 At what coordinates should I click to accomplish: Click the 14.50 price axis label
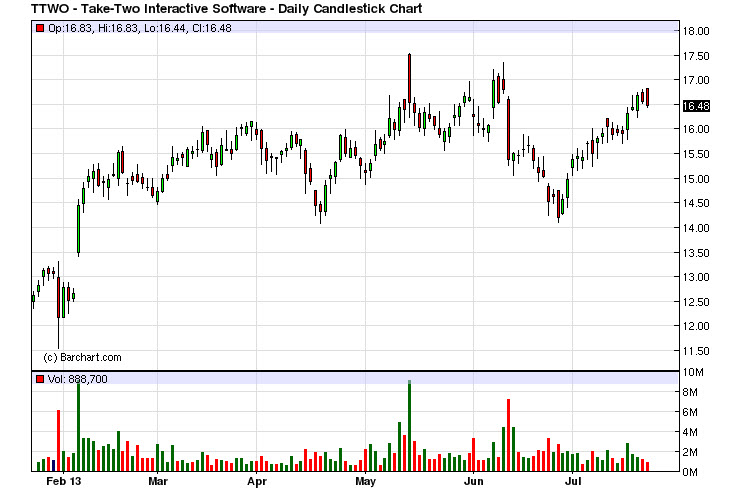click(696, 203)
